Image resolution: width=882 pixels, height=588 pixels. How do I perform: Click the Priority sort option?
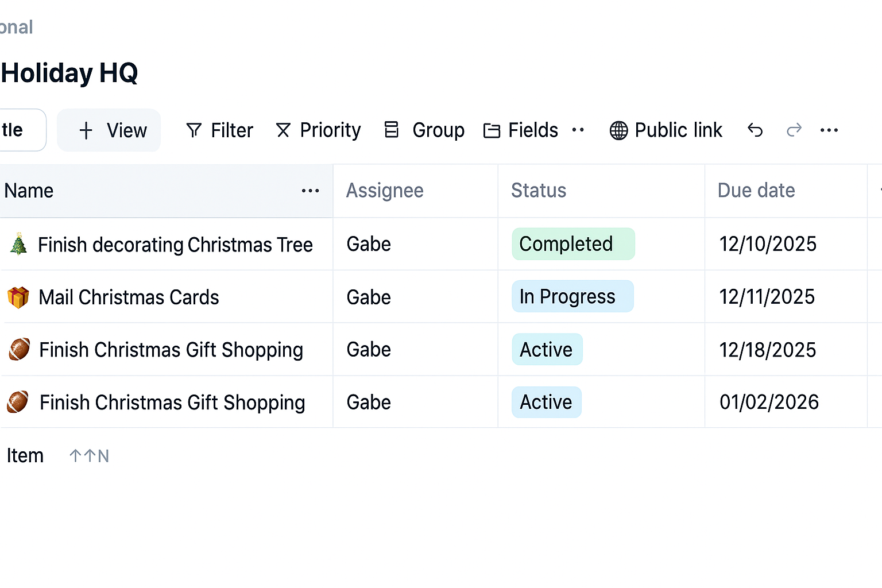pos(318,130)
